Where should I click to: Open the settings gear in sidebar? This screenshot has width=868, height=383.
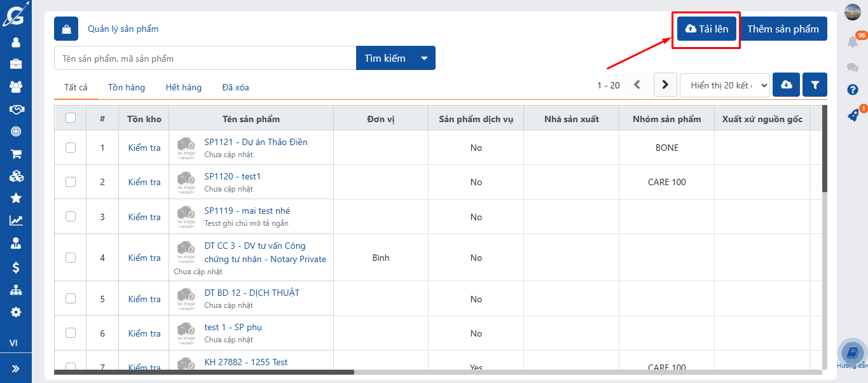pos(16,312)
